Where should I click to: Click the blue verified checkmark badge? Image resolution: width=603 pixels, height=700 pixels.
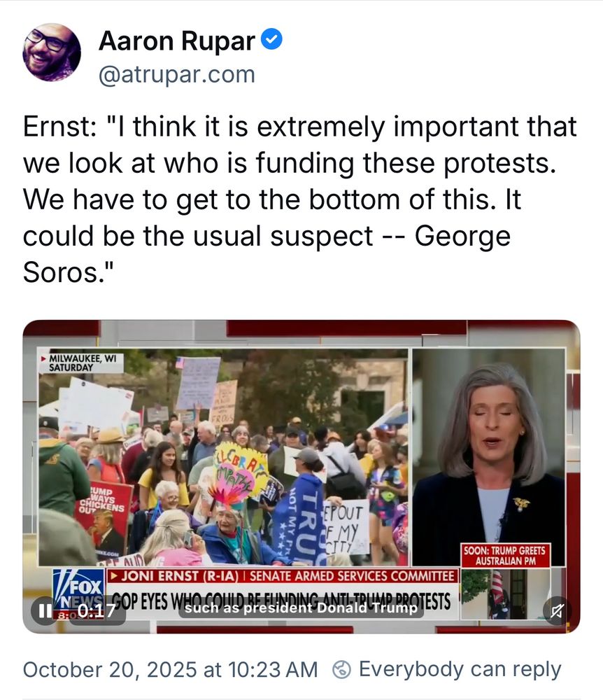point(271,39)
